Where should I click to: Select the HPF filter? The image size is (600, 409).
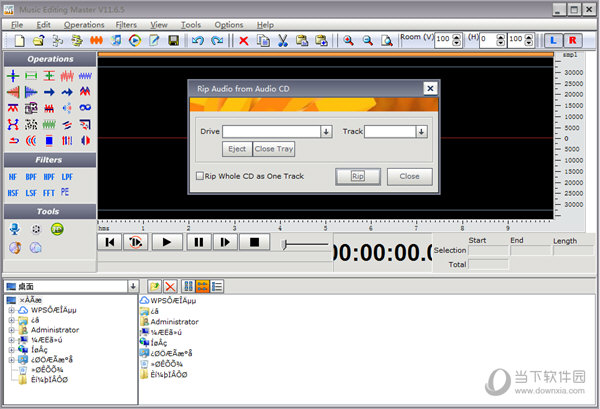click(49, 177)
